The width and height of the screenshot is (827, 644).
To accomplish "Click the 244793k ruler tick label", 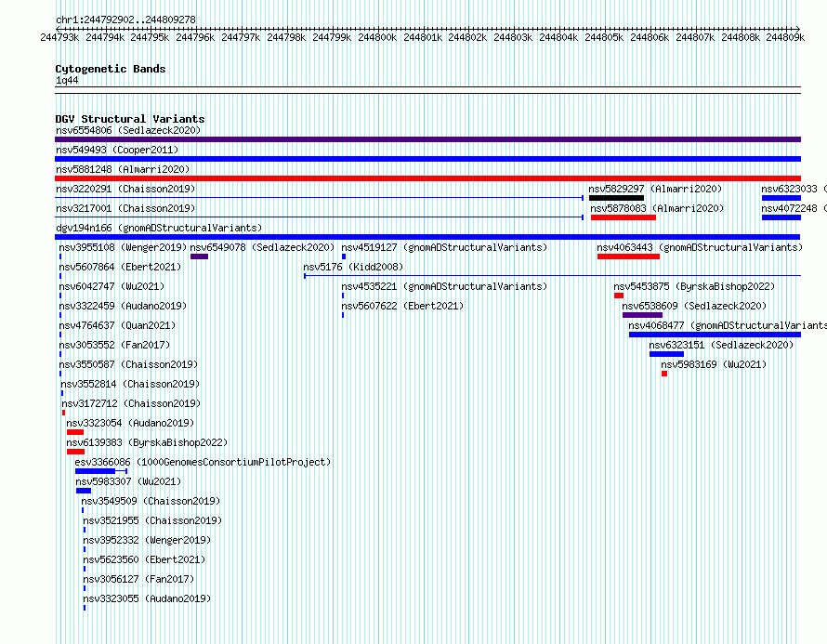I will (59, 37).
